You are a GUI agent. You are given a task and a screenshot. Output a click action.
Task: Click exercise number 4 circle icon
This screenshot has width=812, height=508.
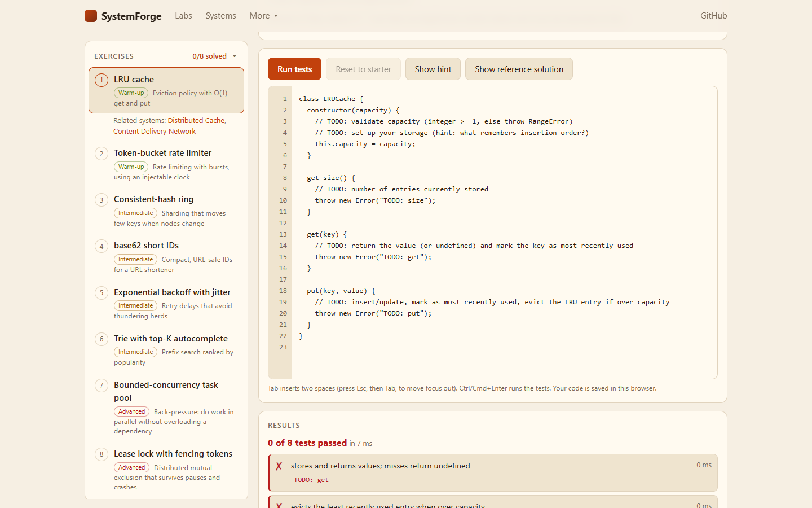[x=101, y=246]
